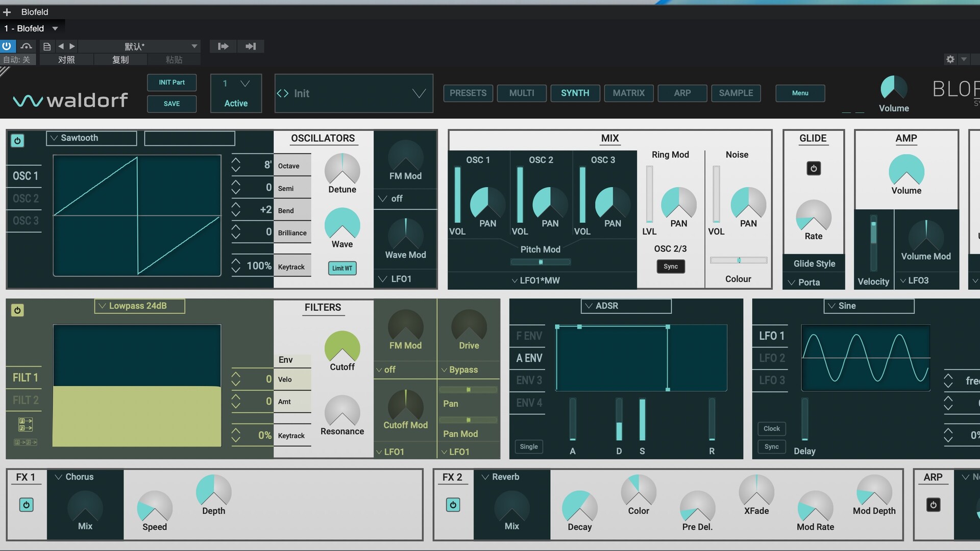This screenshot has height=551, width=980.
Task: Go to previous preset arrow
Action: click(61, 46)
